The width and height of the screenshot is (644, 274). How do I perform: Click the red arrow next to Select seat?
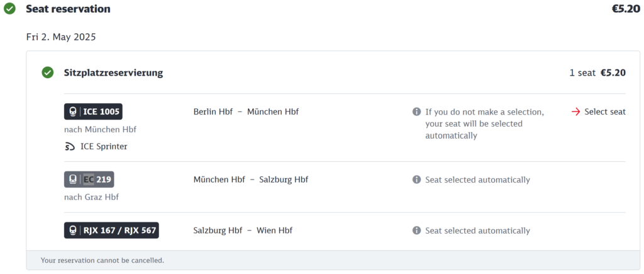click(576, 112)
